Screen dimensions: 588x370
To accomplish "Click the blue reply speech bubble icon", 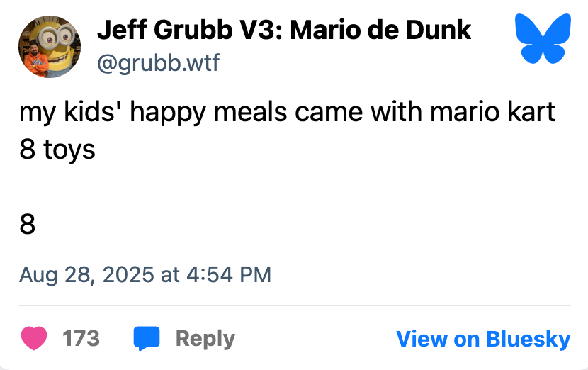I will pos(147,339).
